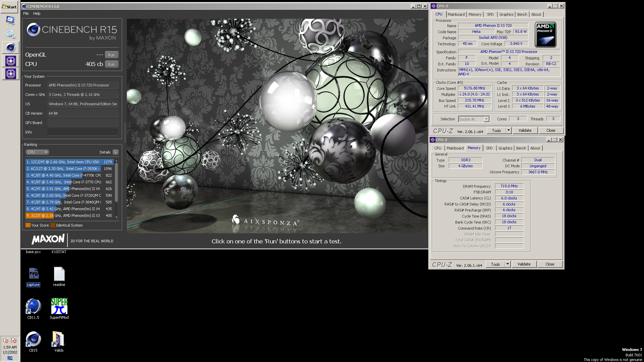Click the MAXON logo
644x362 pixels.
[48, 239]
